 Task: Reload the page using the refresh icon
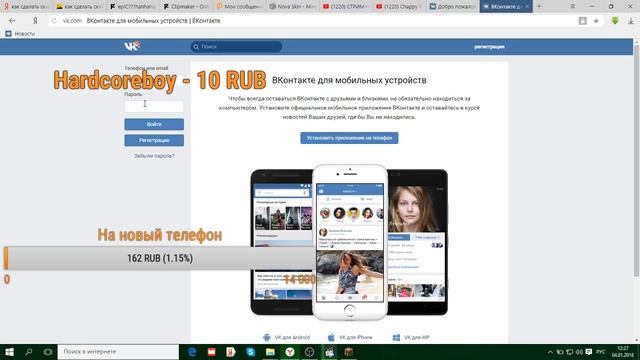coord(54,21)
